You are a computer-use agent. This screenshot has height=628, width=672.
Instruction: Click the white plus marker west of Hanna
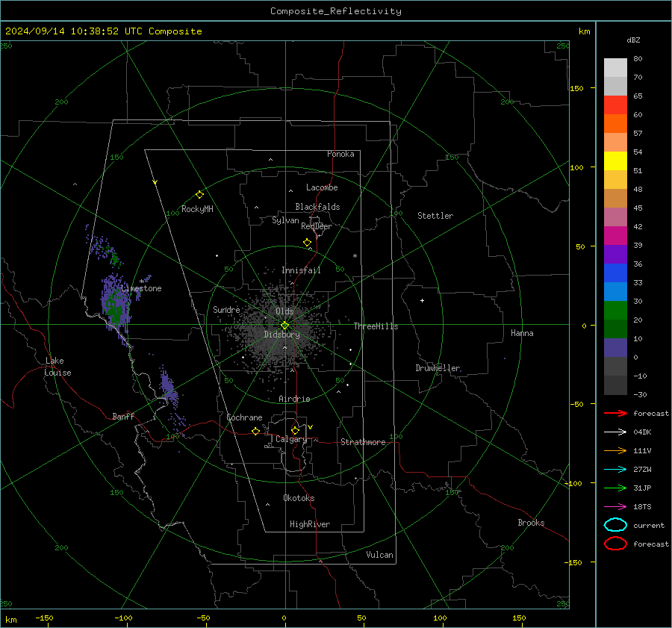pos(422,300)
